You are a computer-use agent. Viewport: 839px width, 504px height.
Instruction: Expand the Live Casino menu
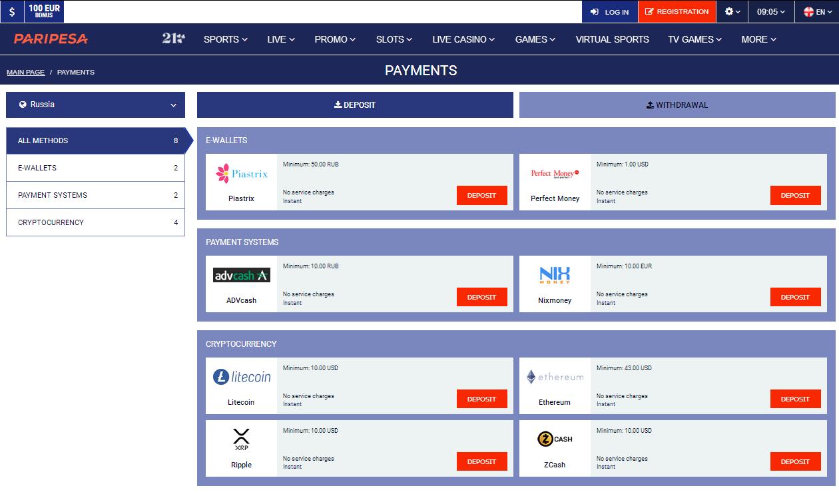[463, 39]
